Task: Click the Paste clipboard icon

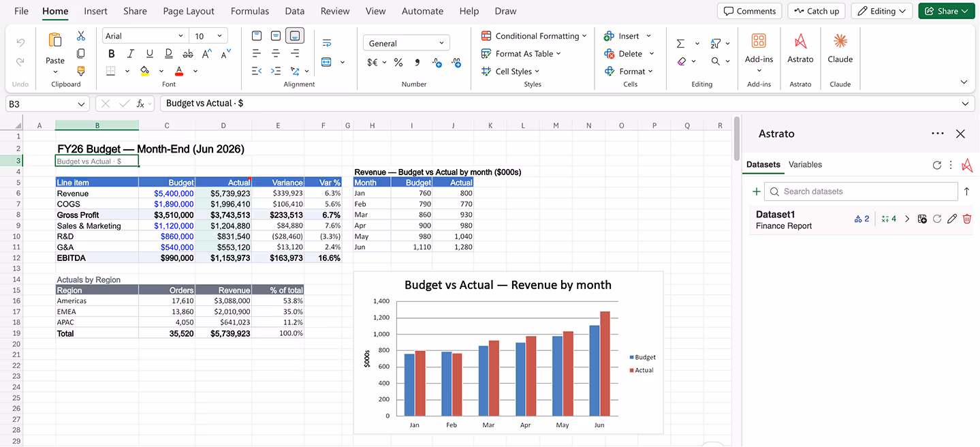Action: tap(55, 40)
